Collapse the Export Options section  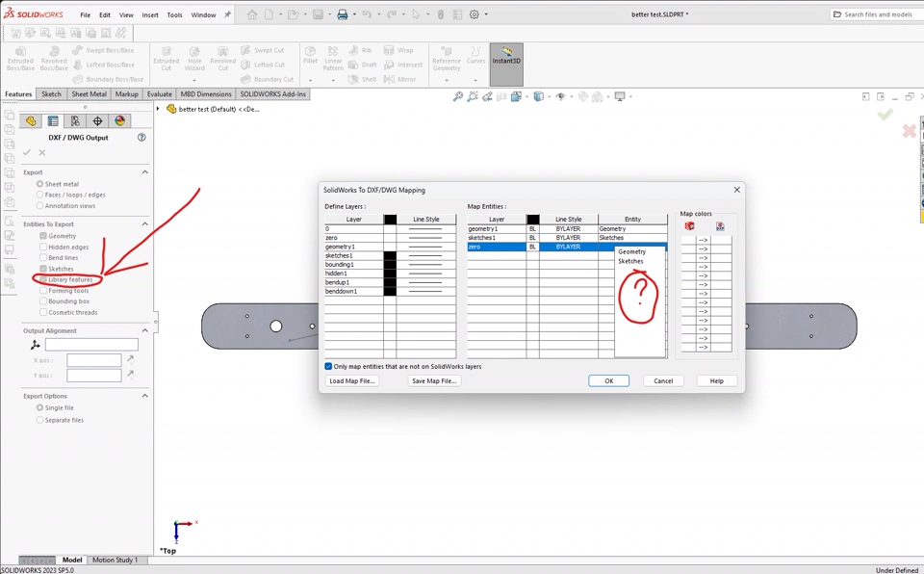(x=145, y=396)
